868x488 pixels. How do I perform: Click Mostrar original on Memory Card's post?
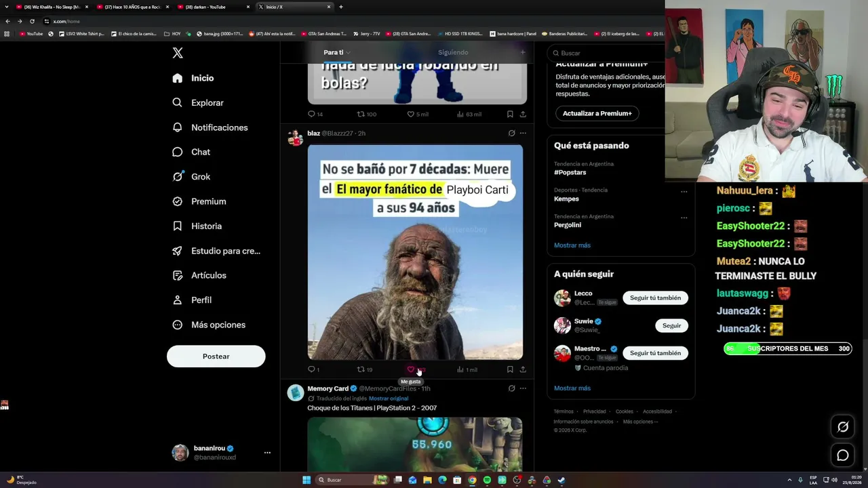click(389, 399)
